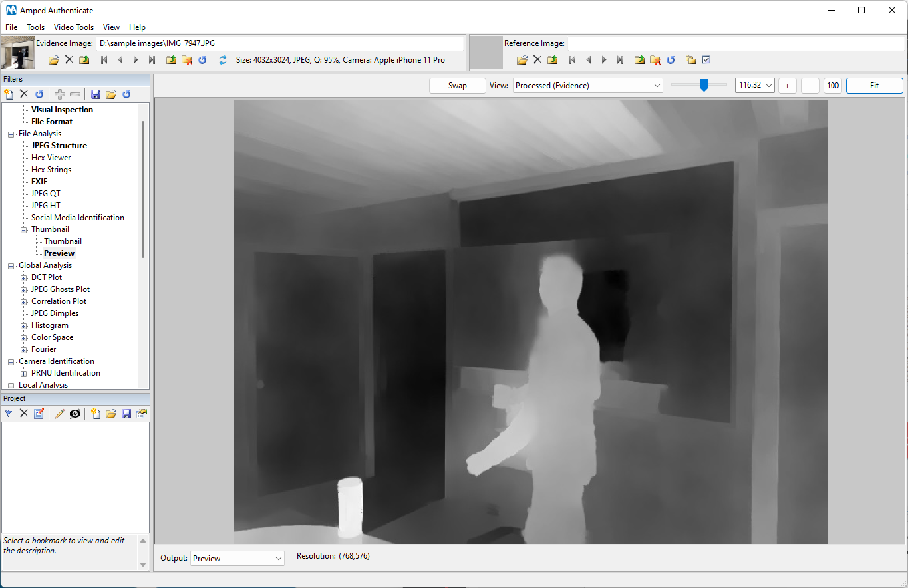Enable the checkbox icon in the Reference toolbar
Image resolution: width=908 pixels, height=588 pixels.
click(x=705, y=59)
